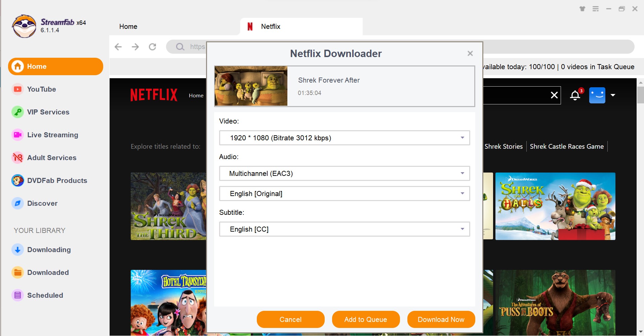Close the Netflix Downloader dialog
The height and width of the screenshot is (336, 644).
470,53
